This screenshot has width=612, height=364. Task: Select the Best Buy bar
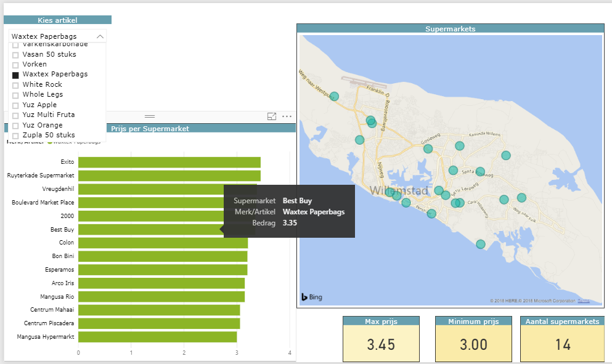(x=150, y=229)
